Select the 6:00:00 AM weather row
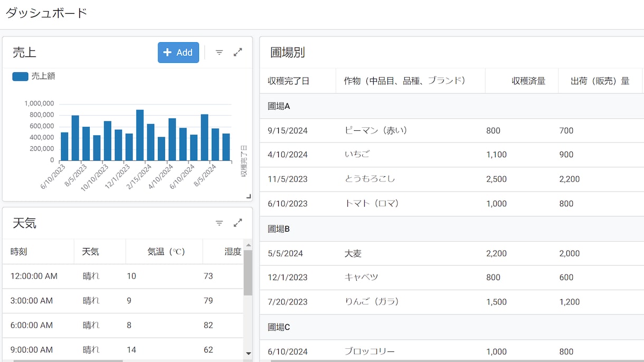The height and width of the screenshot is (362, 644). (x=123, y=325)
